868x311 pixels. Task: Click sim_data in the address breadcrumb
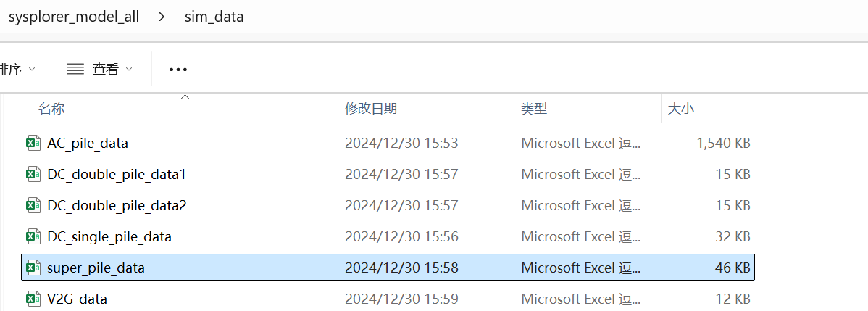(x=214, y=17)
